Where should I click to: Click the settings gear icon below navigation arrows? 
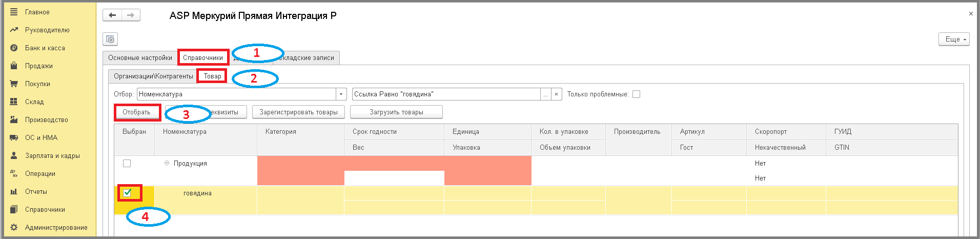click(x=110, y=39)
